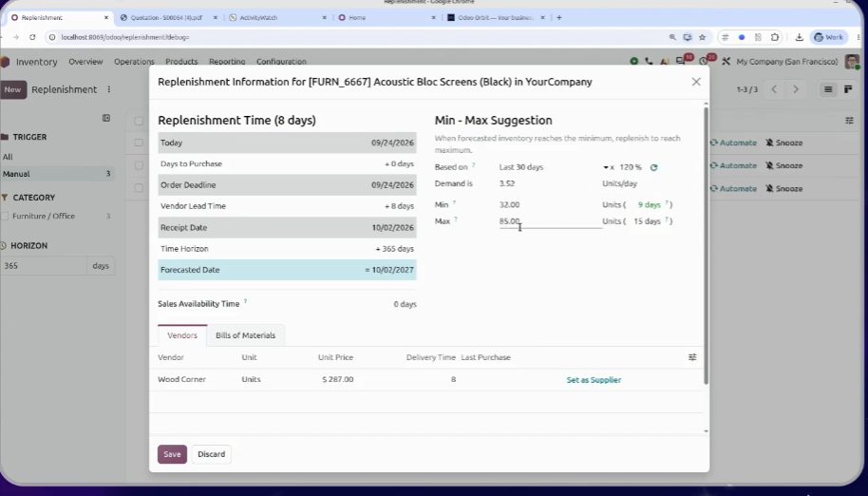
Task: Select all records header checkbox
Action: [139, 121]
